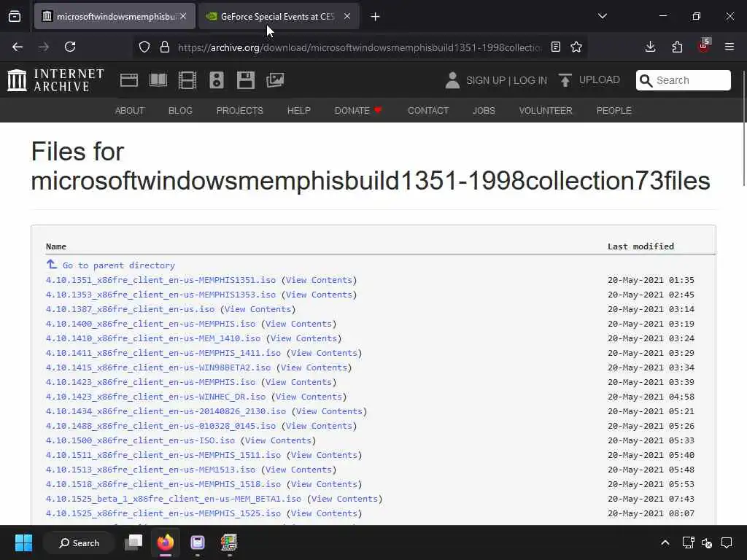Switch to GeForce Special Events tab
Viewport: 747px width, 560px height.
[x=278, y=17]
